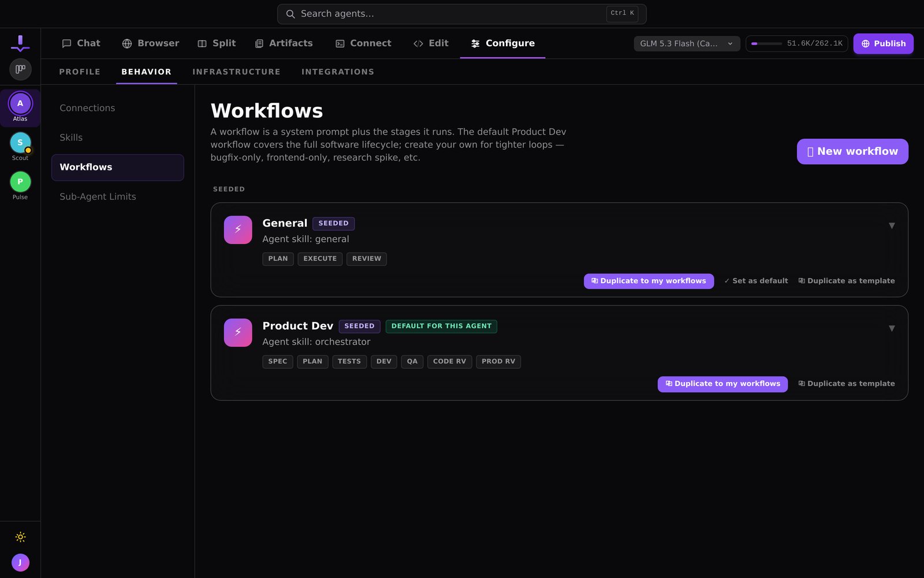Click the EXECUTE stage tag
The height and width of the screenshot is (578, 924).
(320, 259)
